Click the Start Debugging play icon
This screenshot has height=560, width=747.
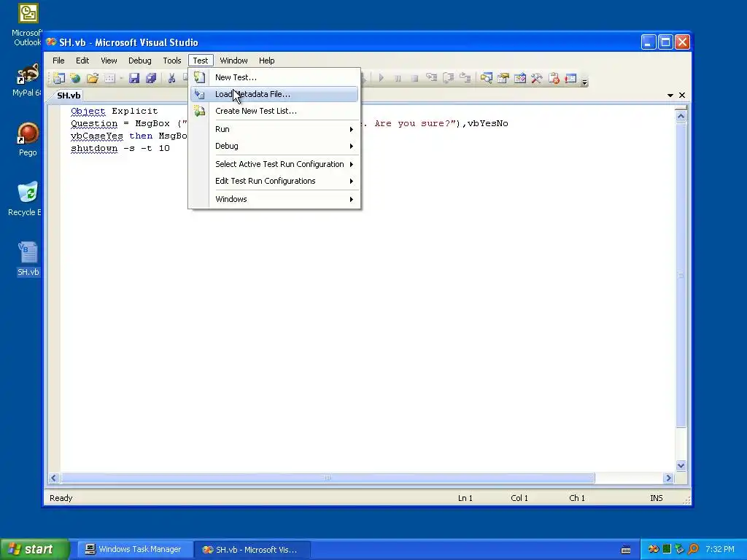pyautogui.click(x=381, y=77)
